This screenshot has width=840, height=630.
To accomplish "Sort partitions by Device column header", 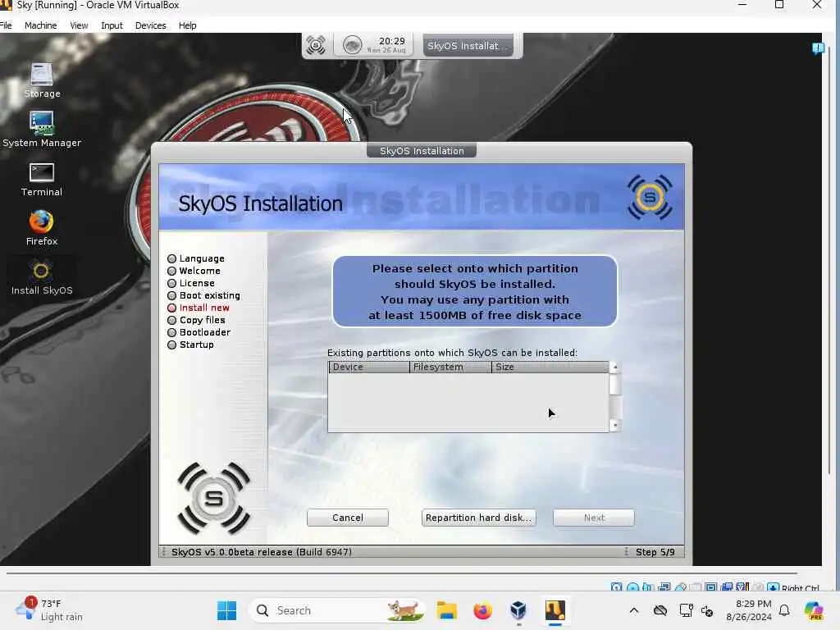I will click(369, 367).
